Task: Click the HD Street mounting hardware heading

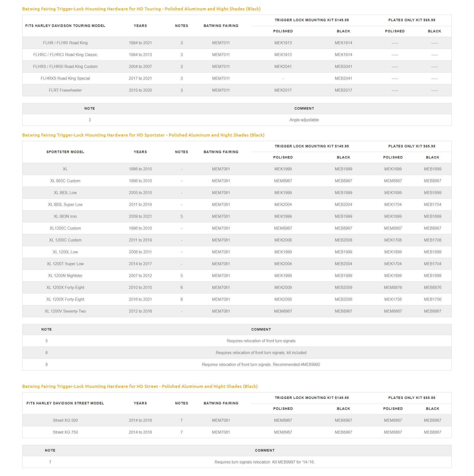Action: (x=140, y=386)
